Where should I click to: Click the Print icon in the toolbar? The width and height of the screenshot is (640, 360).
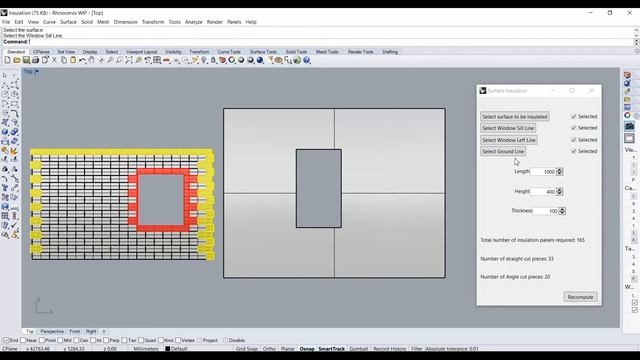pyautogui.click(x=36, y=60)
